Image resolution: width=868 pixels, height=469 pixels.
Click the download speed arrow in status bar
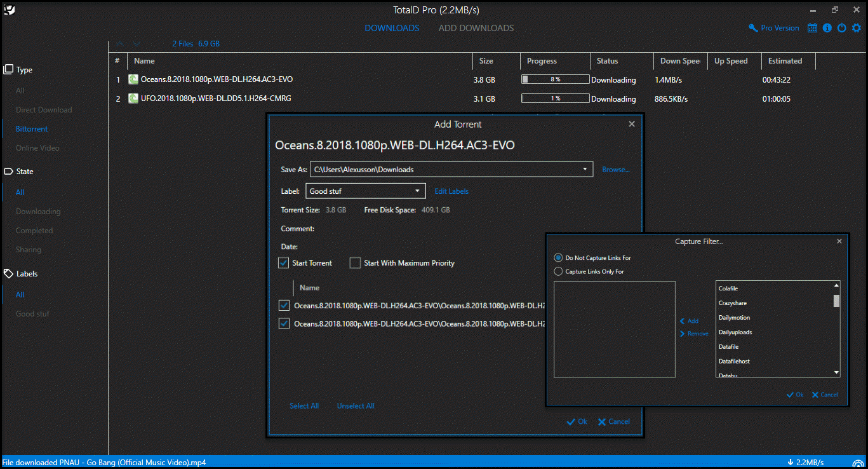click(791, 462)
